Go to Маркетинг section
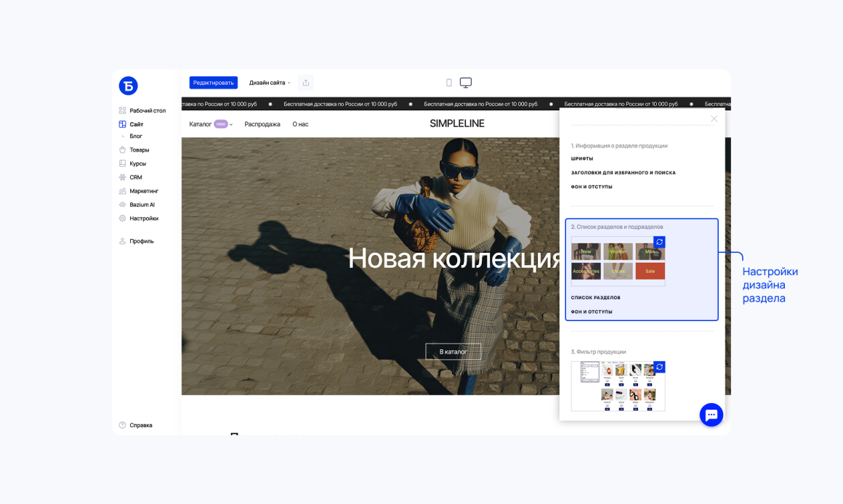The width and height of the screenshot is (843, 504). point(144,191)
